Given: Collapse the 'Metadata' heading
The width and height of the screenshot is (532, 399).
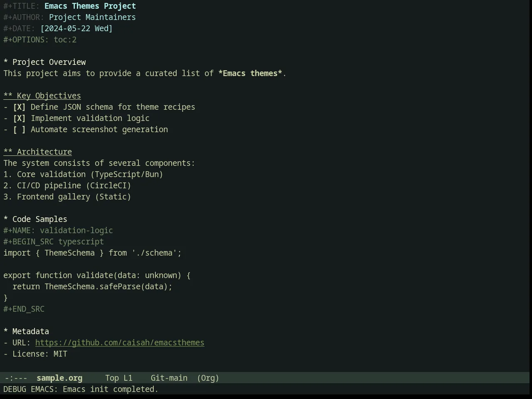Looking at the screenshot, I should 26,332.
